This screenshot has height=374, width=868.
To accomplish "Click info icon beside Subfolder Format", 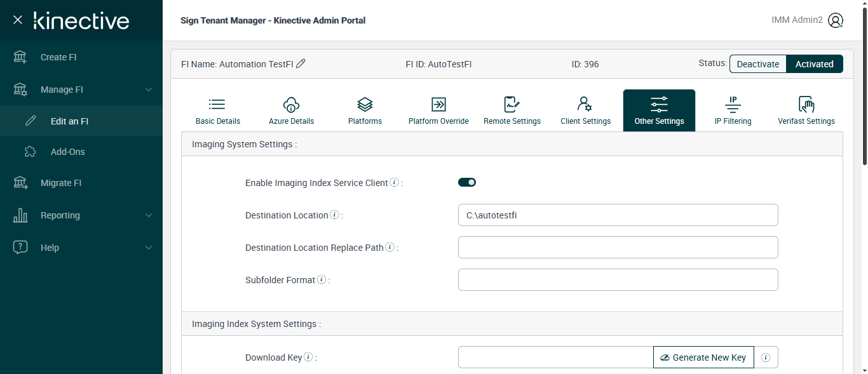I will pos(322,280).
